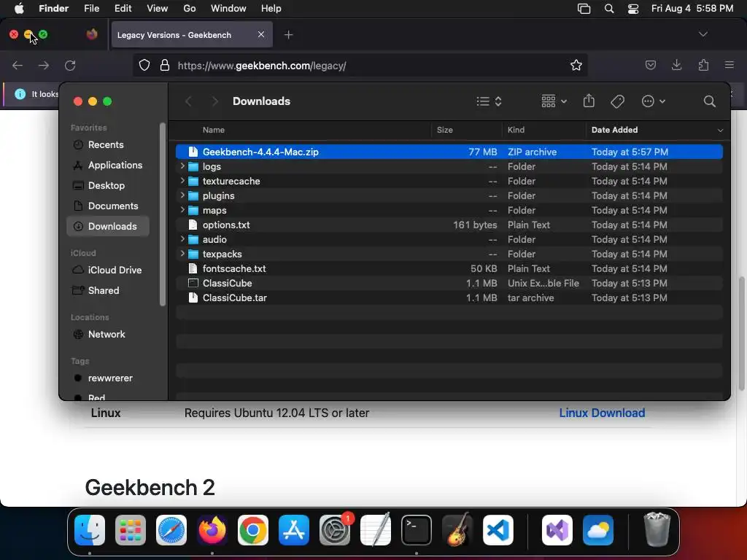This screenshot has width=747, height=560.
Task: Open iCloud Drive in sidebar
Action: coord(108,270)
